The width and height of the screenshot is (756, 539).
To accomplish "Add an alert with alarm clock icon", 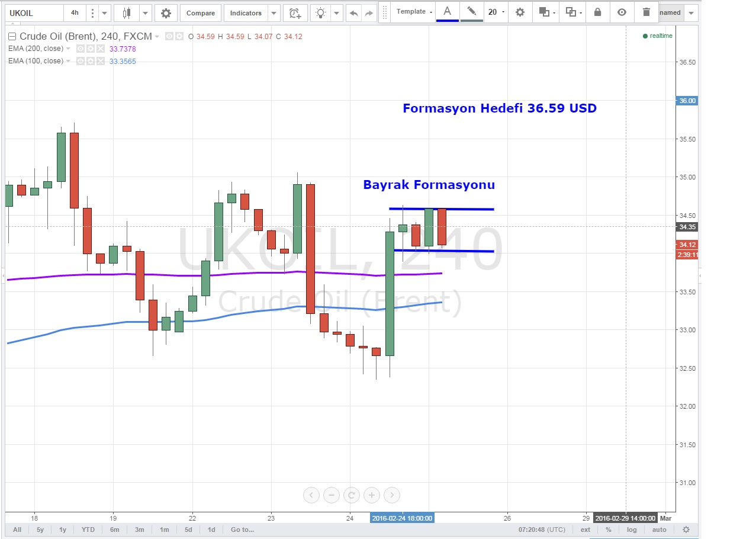I will click(x=294, y=13).
